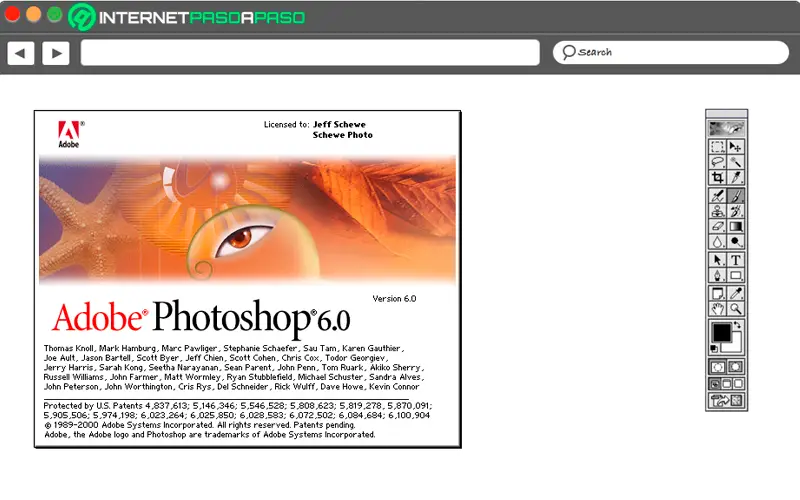
Task: Select the Slice tool
Action: (735, 177)
